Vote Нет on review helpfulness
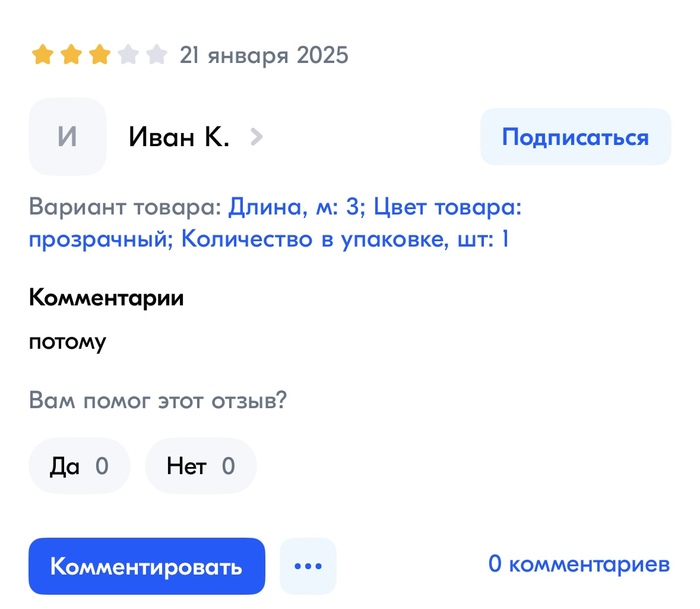 200,466
